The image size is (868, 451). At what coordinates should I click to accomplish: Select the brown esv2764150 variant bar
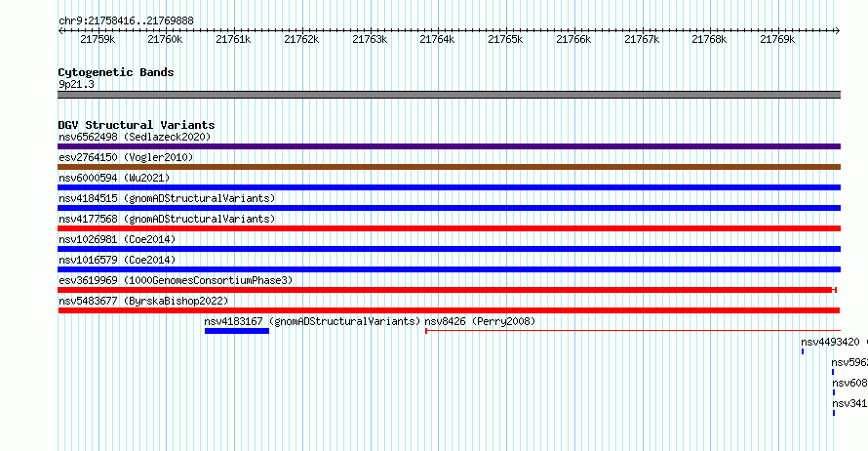449,167
